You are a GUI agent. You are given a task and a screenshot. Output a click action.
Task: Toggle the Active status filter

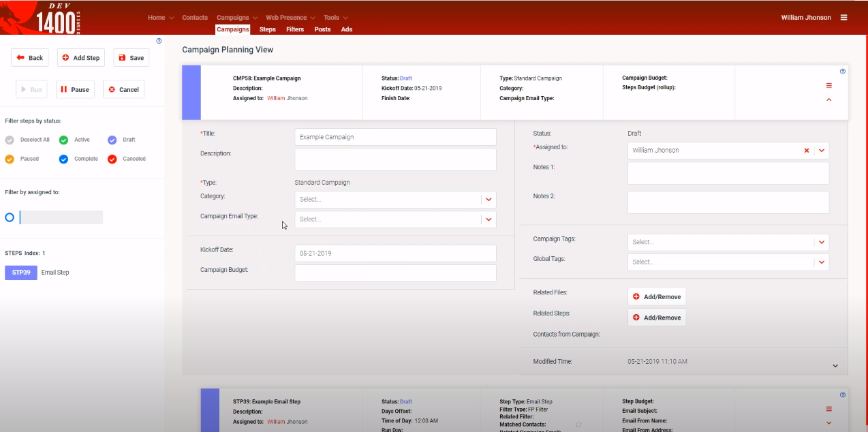63,140
